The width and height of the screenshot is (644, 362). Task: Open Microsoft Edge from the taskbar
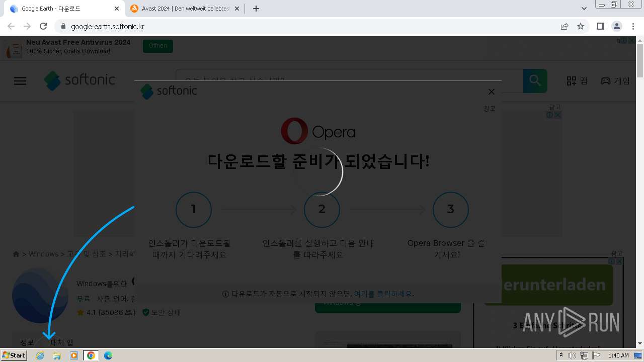108,355
